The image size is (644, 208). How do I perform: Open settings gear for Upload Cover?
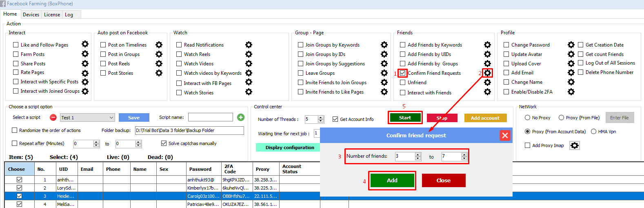(x=571, y=63)
